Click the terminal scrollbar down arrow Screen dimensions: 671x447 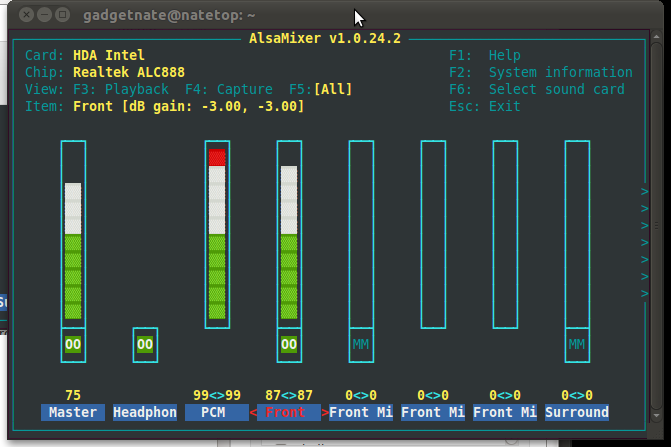point(656,416)
